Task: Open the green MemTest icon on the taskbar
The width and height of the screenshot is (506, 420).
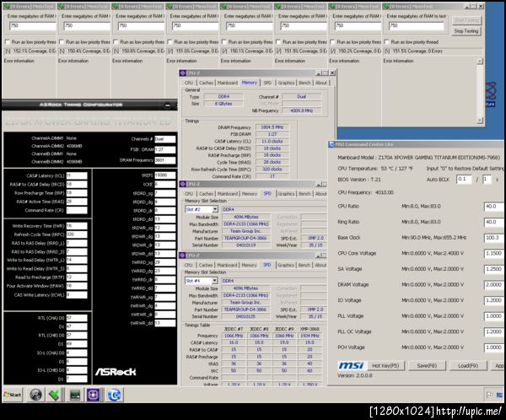Action: 54,395
